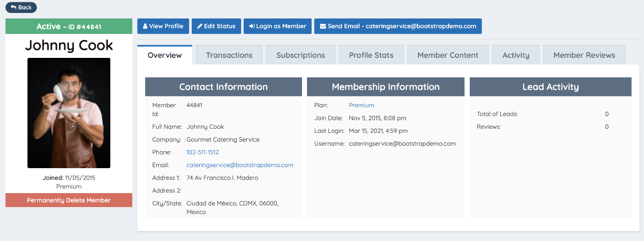The width and height of the screenshot is (644, 241).
Task: Click the Johnny Cook name heading
Action: pyautogui.click(x=69, y=45)
